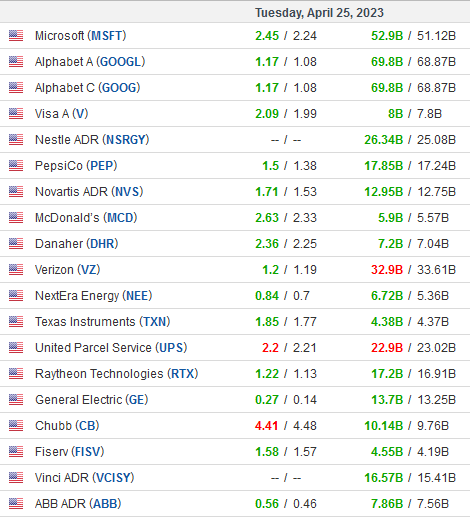Click the flag icon beside PepsiCo
The width and height of the screenshot is (470, 518).
(16, 166)
